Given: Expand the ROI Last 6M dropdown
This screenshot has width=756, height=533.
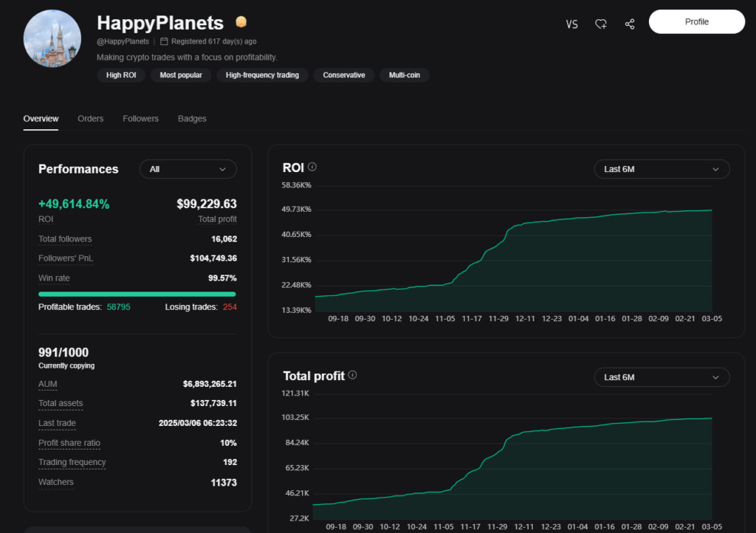Looking at the screenshot, I should pos(661,169).
